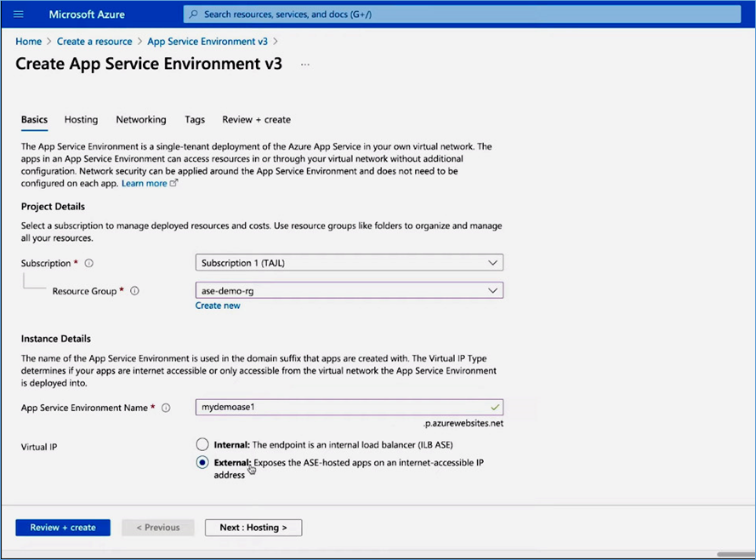Click the .p.azurewebsites.net suffix text
The image size is (756, 560).
point(463,424)
